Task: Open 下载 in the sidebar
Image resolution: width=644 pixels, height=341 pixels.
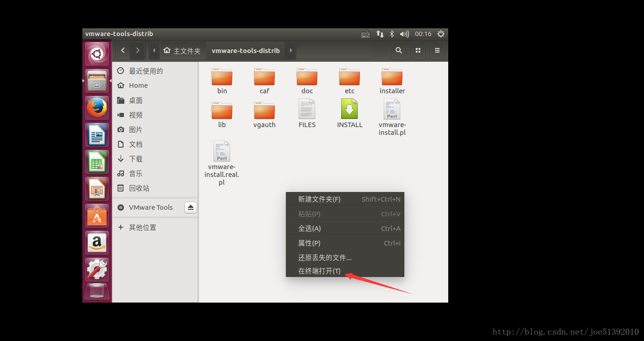Action: point(155,159)
